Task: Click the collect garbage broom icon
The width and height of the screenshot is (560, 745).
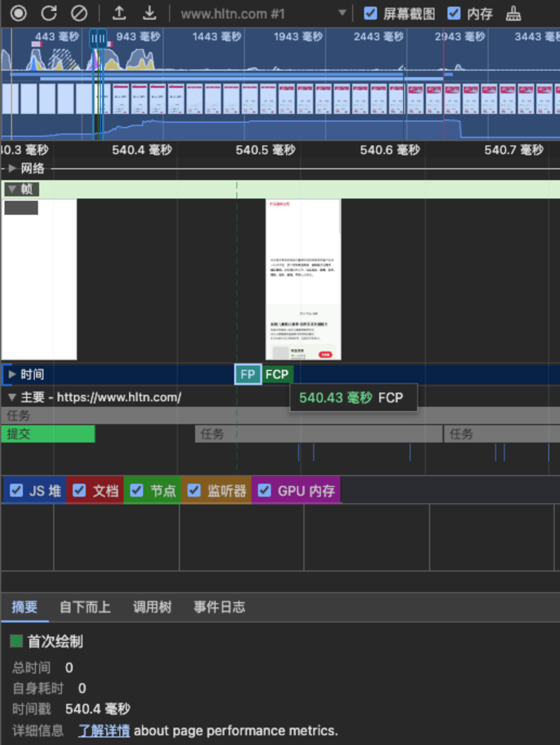Action: click(513, 14)
